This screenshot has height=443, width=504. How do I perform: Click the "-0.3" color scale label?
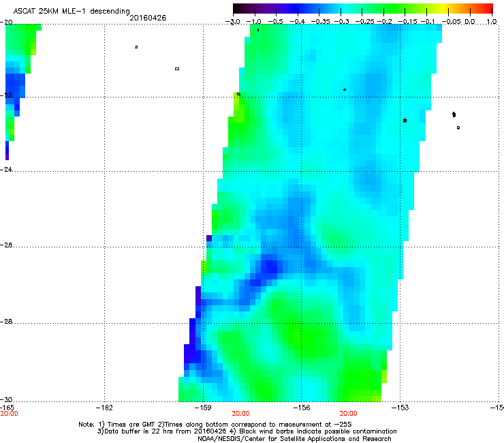(x=342, y=22)
